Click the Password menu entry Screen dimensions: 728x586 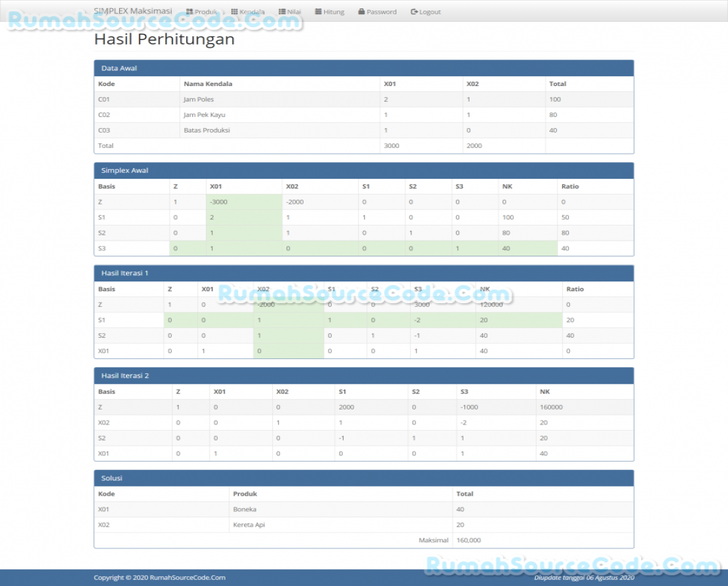pyautogui.click(x=375, y=11)
